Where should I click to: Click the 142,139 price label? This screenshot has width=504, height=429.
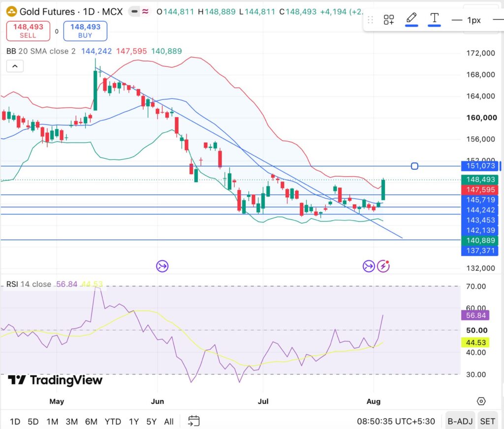click(480, 230)
